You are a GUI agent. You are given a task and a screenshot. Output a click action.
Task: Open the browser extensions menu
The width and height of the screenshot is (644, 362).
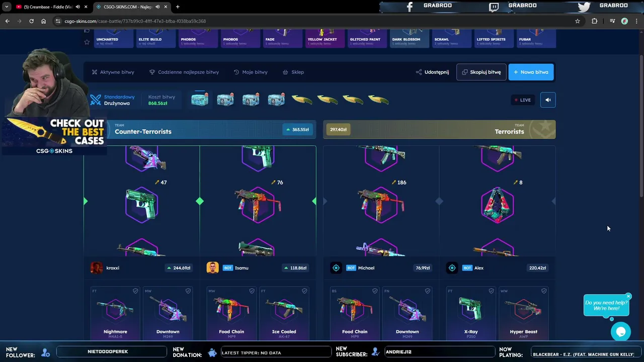click(594, 21)
